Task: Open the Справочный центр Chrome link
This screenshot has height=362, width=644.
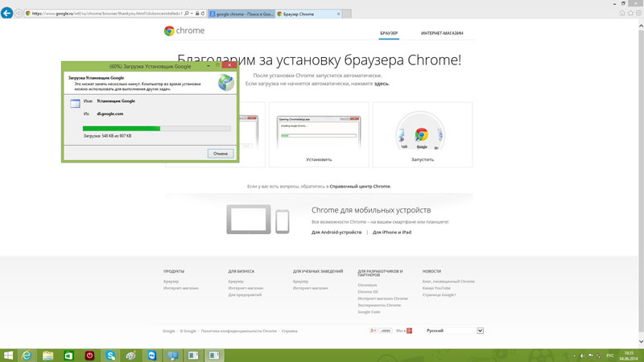Action: [360, 187]
